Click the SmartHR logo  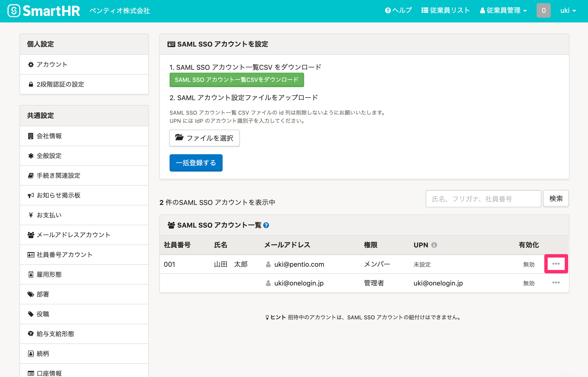point(44,11)
